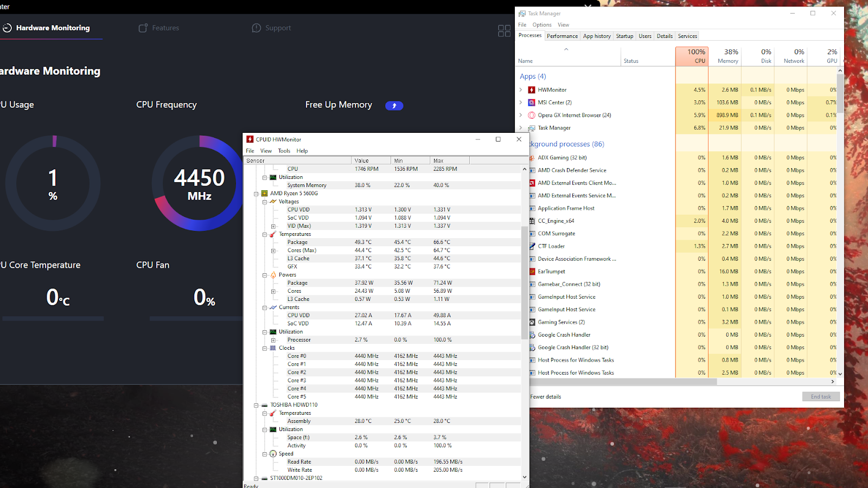The height and width of the screenshot is (488, 868).
Task: Click the Temperatures thermometer icon under Ryzen
Action: [273, 234]
